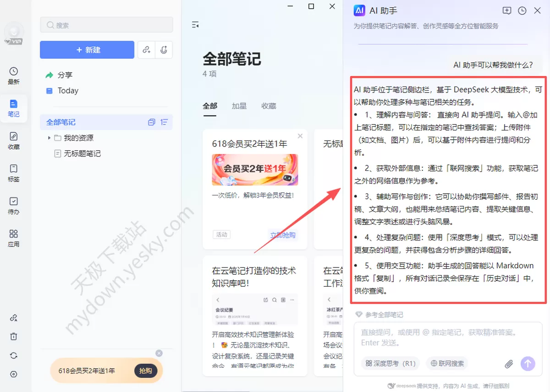Click the 活动 tag on promo card
Viewport: 550px width, 392px height.
[222, 234]
